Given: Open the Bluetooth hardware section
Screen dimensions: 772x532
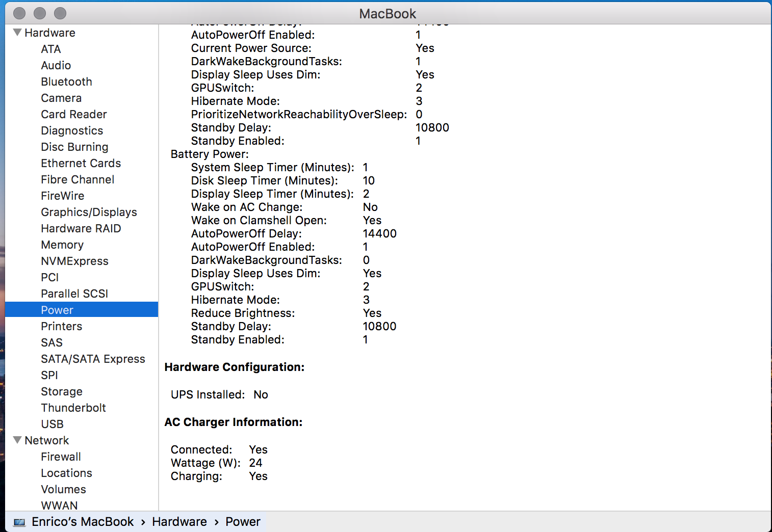Looking at the screenshot, I should click(67, 82).
